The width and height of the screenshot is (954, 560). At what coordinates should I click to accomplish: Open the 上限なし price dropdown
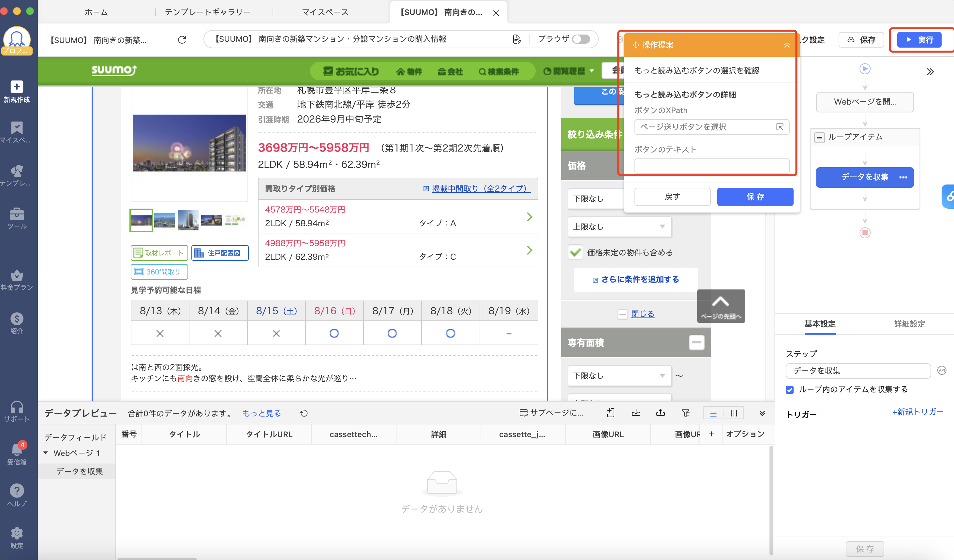click(619, 227)
